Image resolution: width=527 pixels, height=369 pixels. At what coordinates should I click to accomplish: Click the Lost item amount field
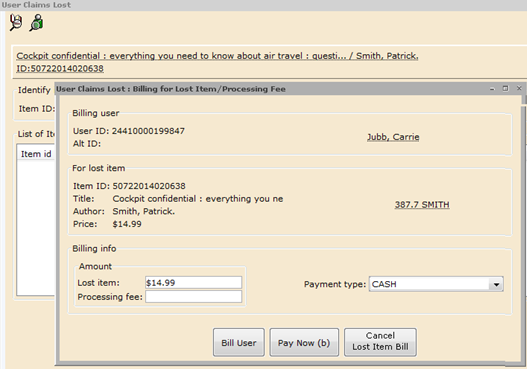click(193, 283)
